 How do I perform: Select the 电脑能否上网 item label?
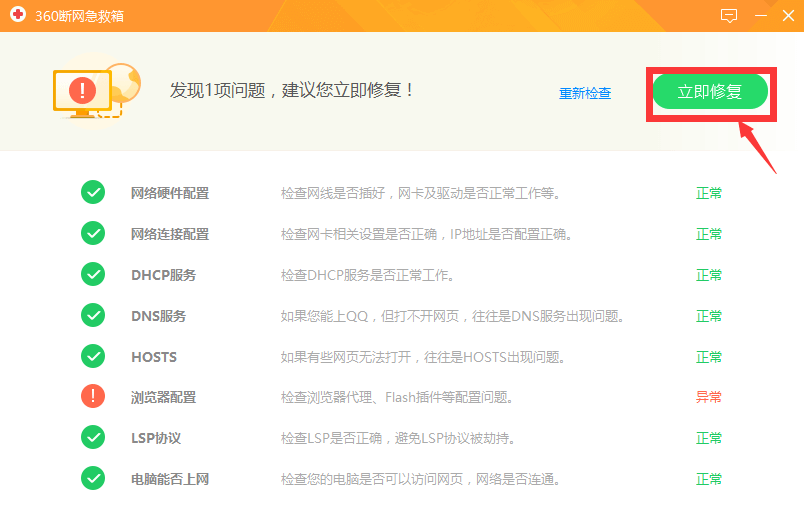pos(170,479)
